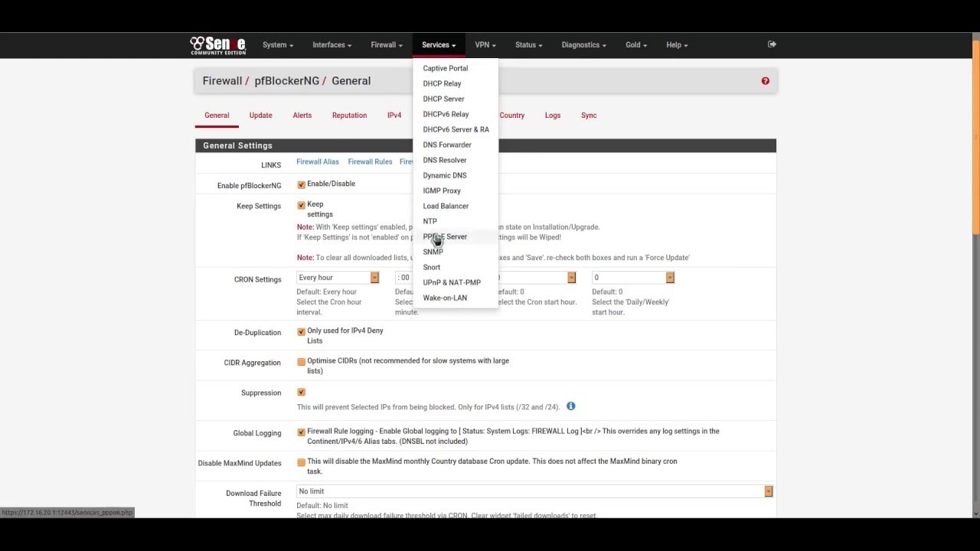
Task: Toggle the Suppression checkbox
Action: coord(301,392)
